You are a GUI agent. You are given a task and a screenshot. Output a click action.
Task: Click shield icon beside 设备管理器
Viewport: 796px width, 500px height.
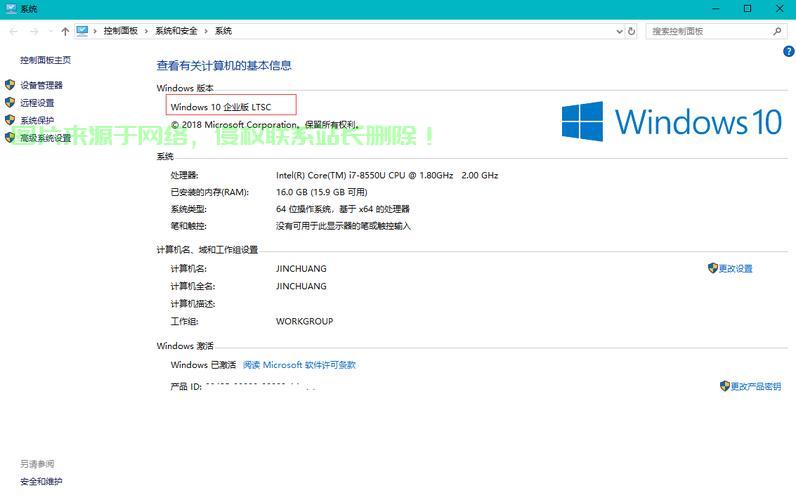(x=10, y=84)
